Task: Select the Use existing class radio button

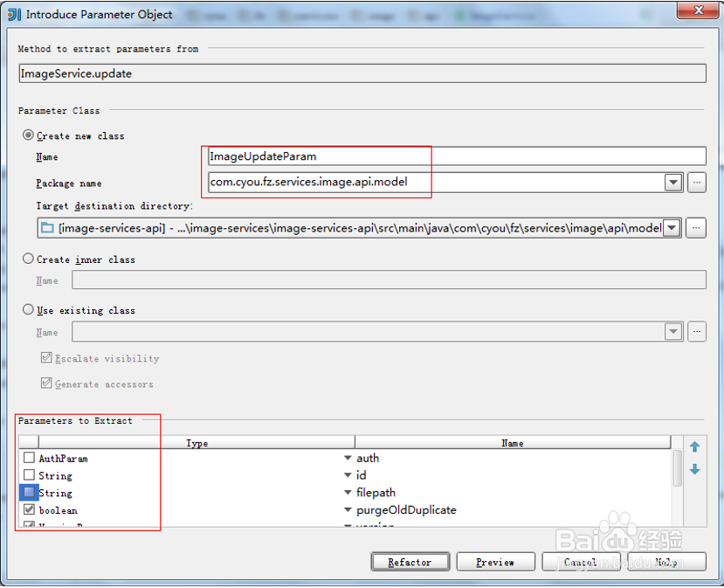Action: click(x=28, y=309)
